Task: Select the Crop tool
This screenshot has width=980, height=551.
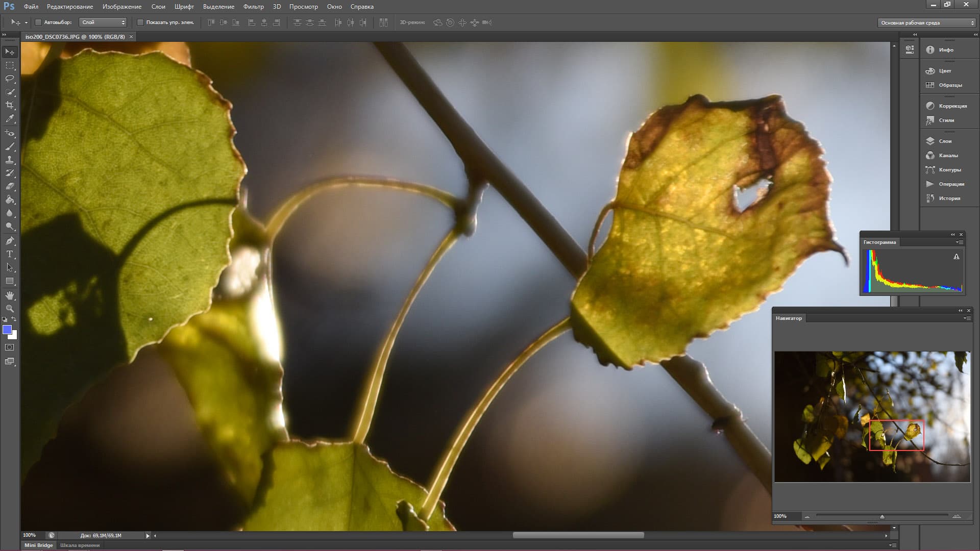Action: (x=10, y=105)
